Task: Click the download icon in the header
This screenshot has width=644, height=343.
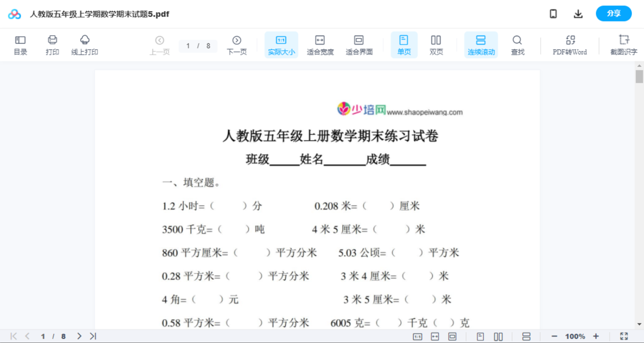Action: [578, 13]
